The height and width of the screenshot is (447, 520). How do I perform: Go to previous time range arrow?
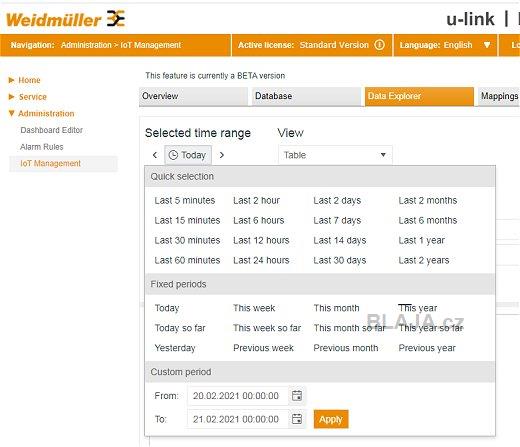click(x=155, y=155)
